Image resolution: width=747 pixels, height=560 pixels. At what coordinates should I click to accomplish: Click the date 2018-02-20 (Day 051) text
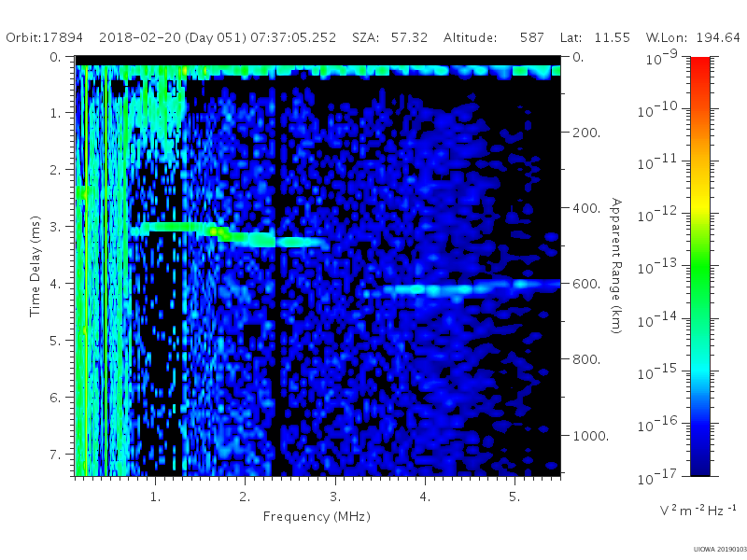pyautogui.click(x=173, y=37)
